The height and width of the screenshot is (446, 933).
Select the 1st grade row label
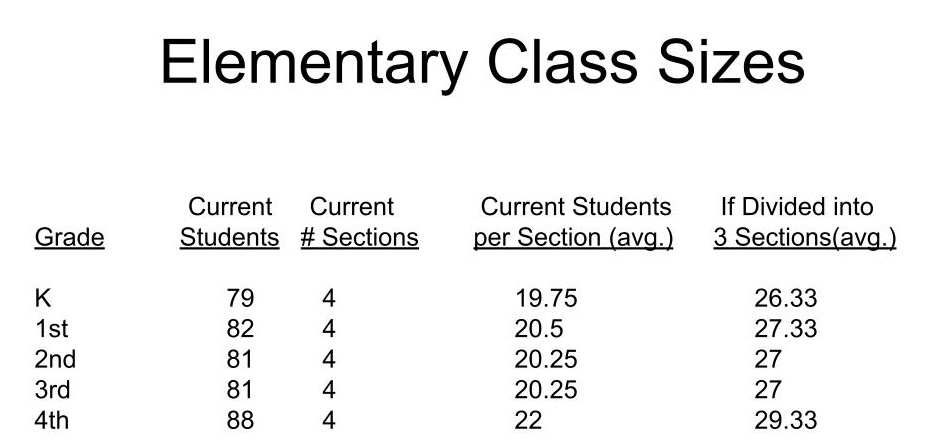pos(51,329)
